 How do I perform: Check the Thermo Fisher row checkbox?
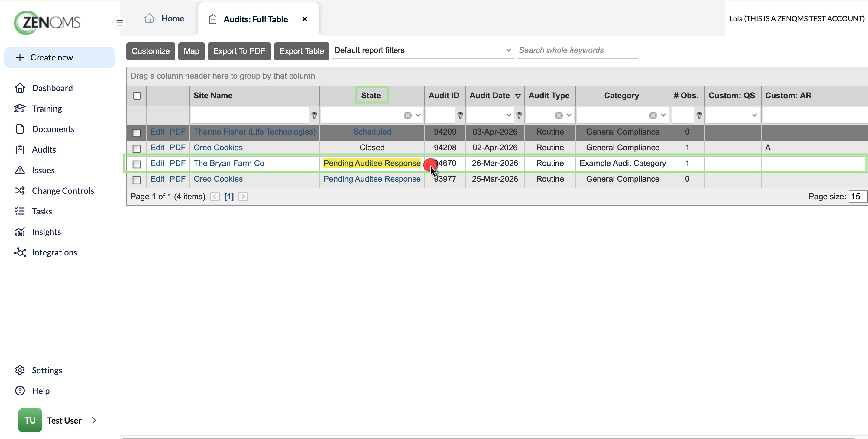click(x=137, y=132)
